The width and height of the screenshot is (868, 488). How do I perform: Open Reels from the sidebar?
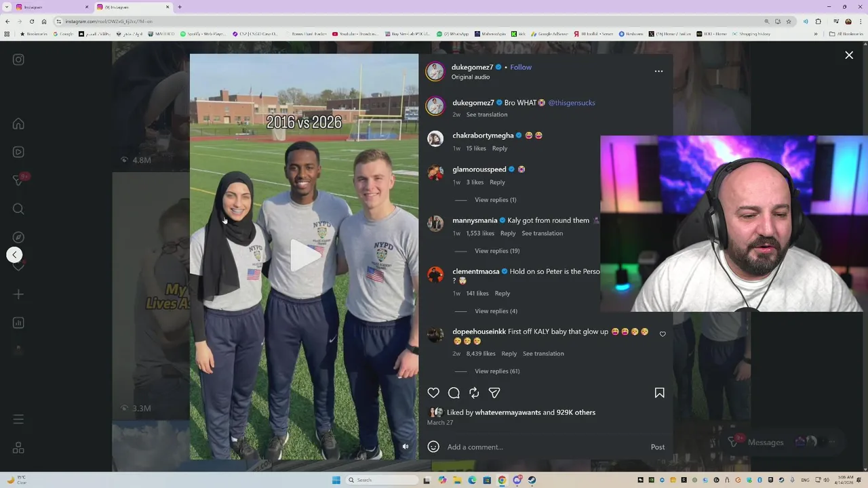point(18,152)
